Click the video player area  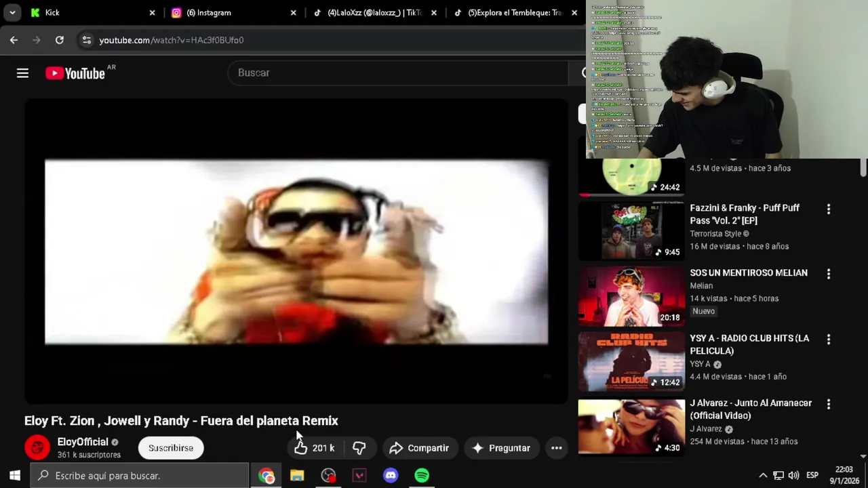point(296,251)
